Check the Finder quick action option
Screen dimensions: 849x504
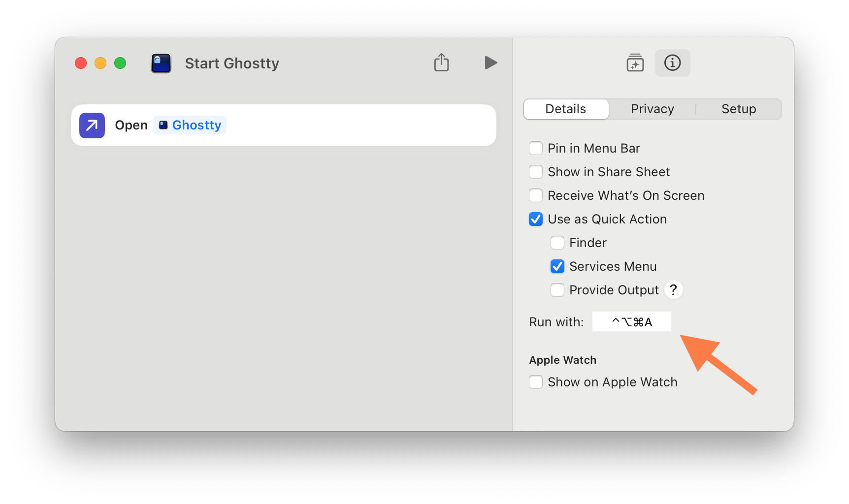557,243
